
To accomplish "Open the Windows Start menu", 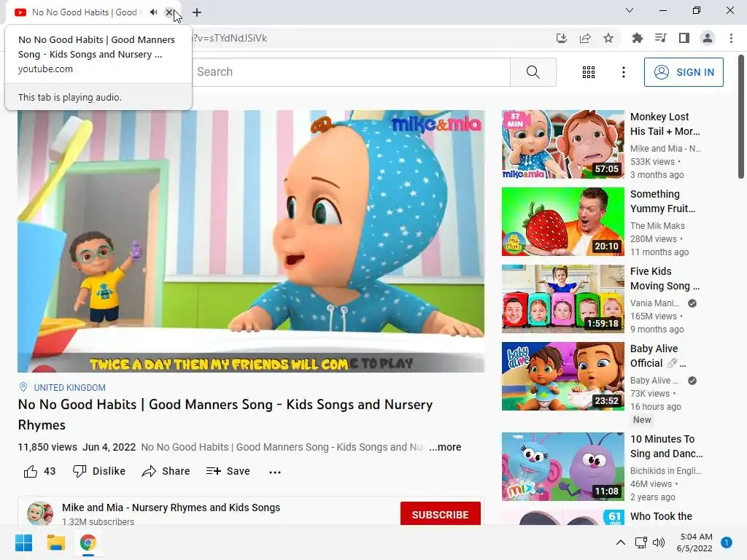I will [x=24, y=542].
